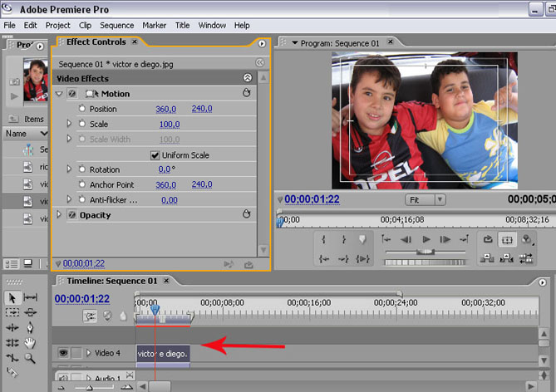556x392 pixels.
Task: Expand the Rotation property
Action: (x=69, y=169)
